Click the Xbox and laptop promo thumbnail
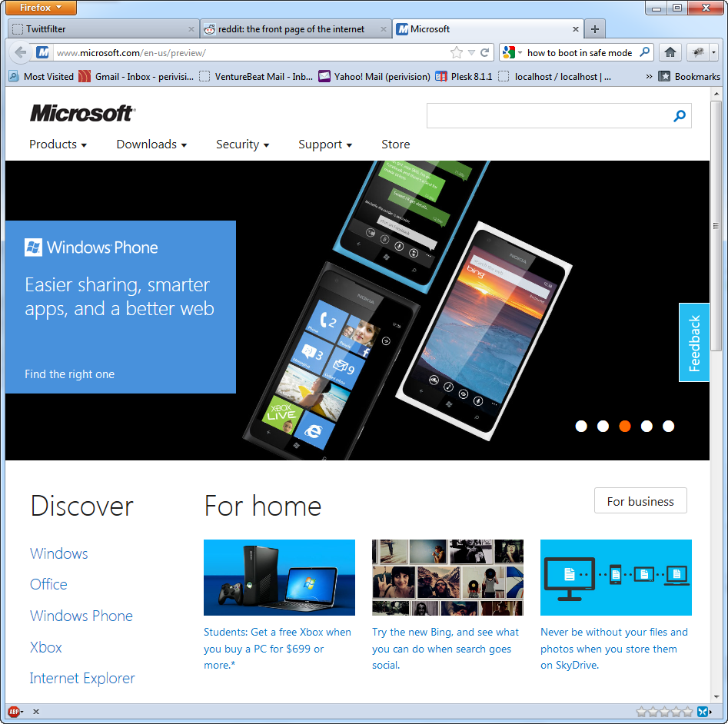This screenshot has height=724, width=728. pyautogui.click(x=280, y=577)
